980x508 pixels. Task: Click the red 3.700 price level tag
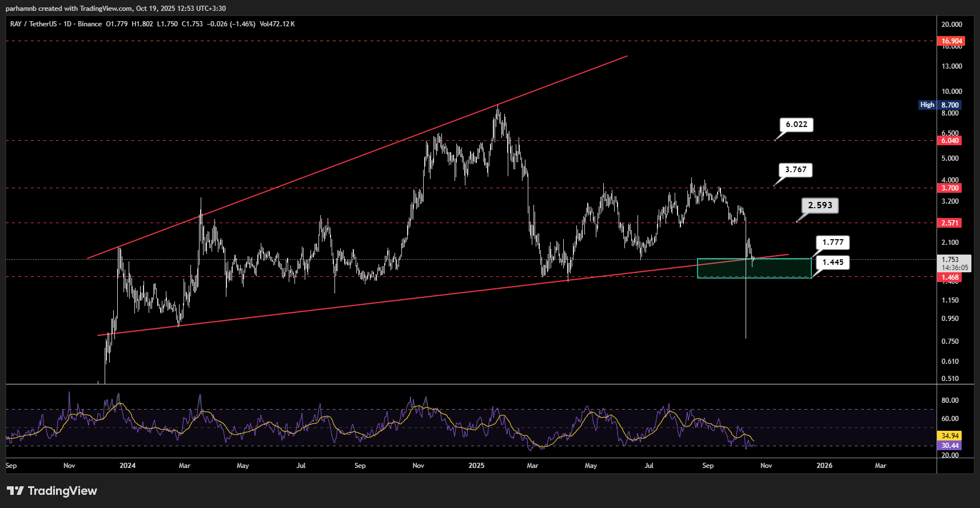point(950,188)
